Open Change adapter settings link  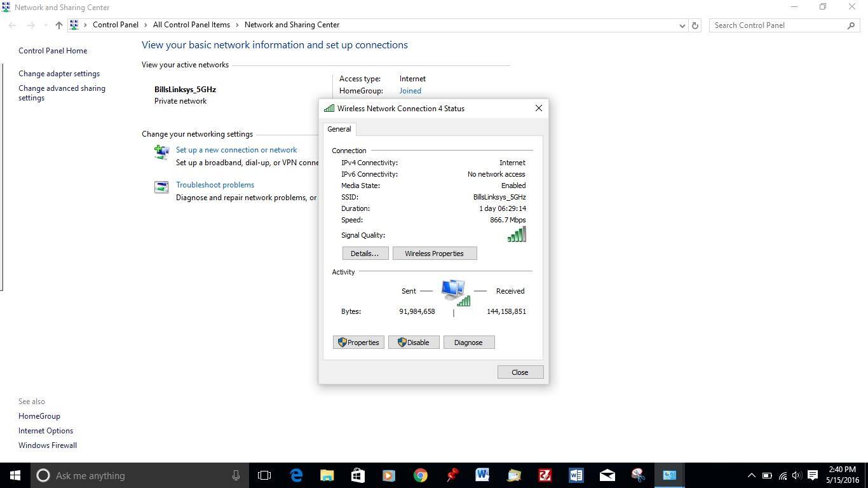pos(59,74)
